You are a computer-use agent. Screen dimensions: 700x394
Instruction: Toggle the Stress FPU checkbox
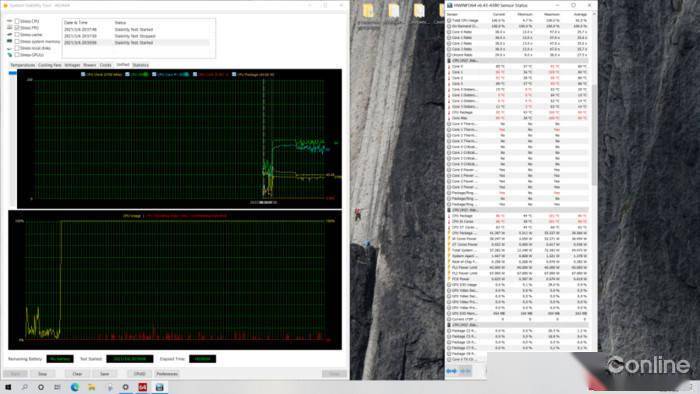point(17,28)
